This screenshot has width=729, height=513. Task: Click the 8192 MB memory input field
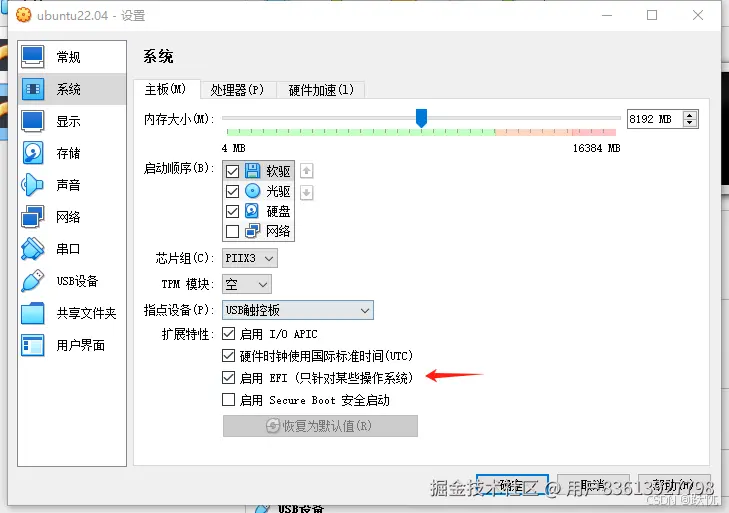655,119
